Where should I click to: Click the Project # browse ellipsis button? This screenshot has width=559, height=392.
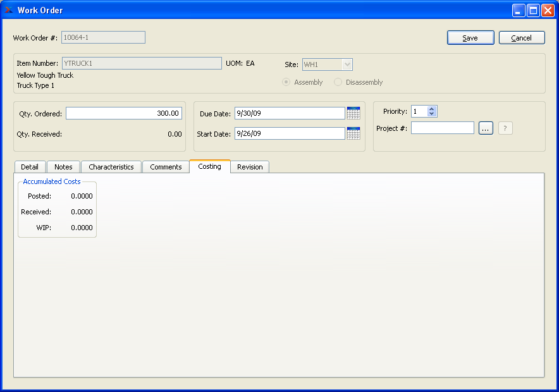(486, 128)
